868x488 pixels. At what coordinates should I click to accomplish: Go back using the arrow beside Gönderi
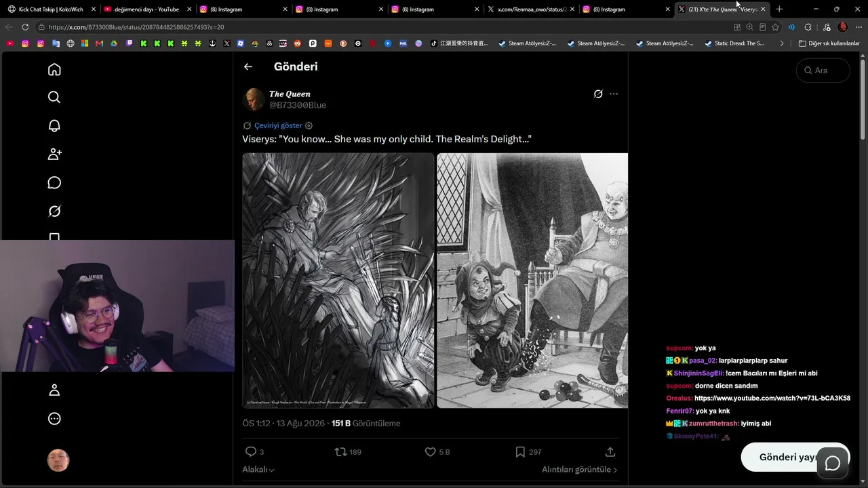pos(248,66)
